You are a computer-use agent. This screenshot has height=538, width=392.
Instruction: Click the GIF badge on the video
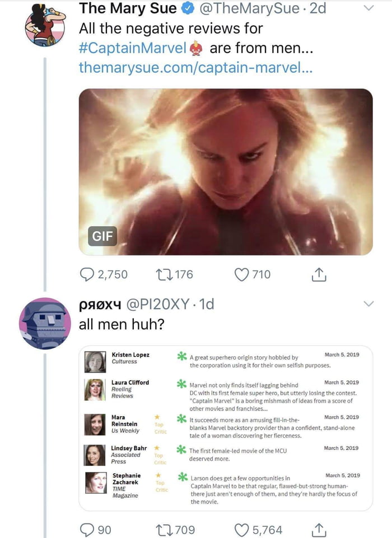[x=104, y=236]
